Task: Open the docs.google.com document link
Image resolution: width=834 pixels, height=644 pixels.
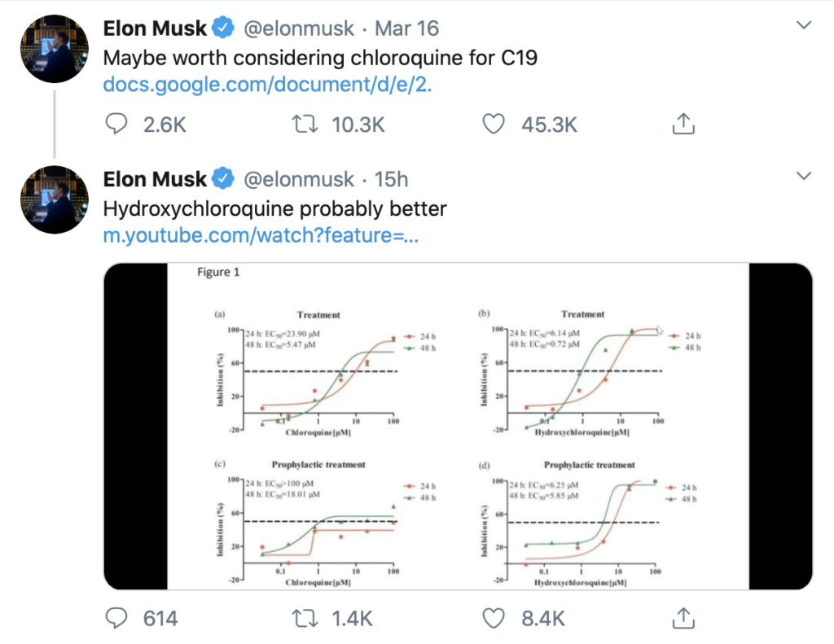Action: tap(267, 85)
